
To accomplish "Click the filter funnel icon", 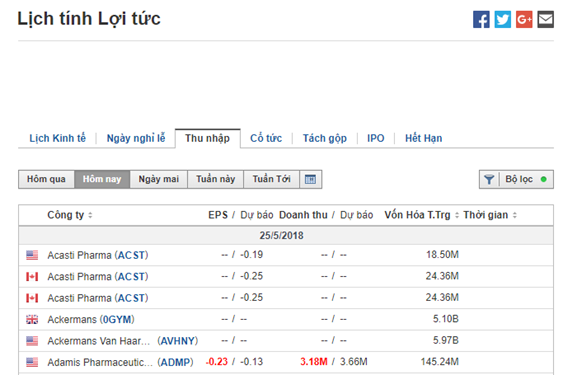I will pyautogui.click(x=489, y=179).
